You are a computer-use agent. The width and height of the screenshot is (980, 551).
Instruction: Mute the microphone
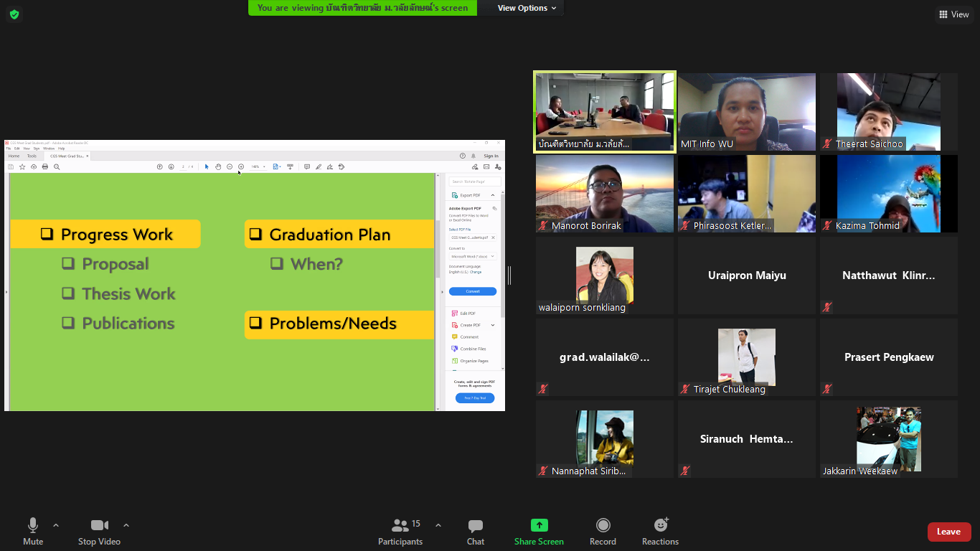tap(33, 526)
